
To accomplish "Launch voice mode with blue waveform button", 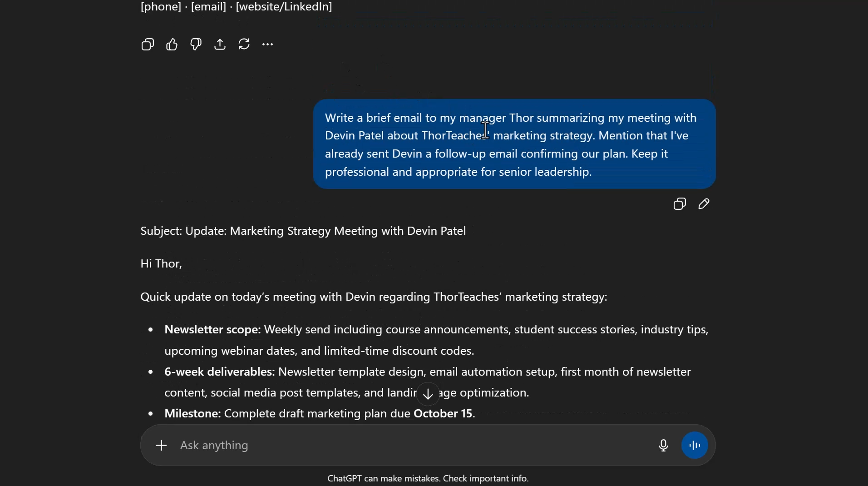I will 695,446.
